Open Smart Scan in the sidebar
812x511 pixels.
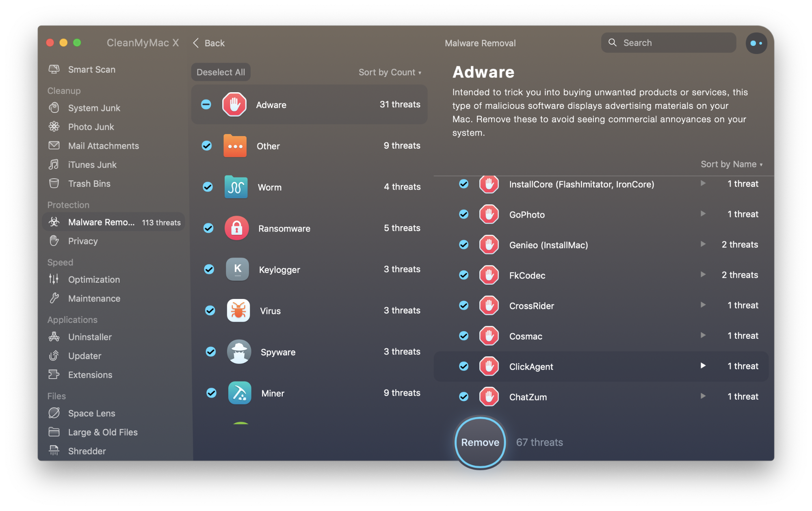(x=113, y=69)
